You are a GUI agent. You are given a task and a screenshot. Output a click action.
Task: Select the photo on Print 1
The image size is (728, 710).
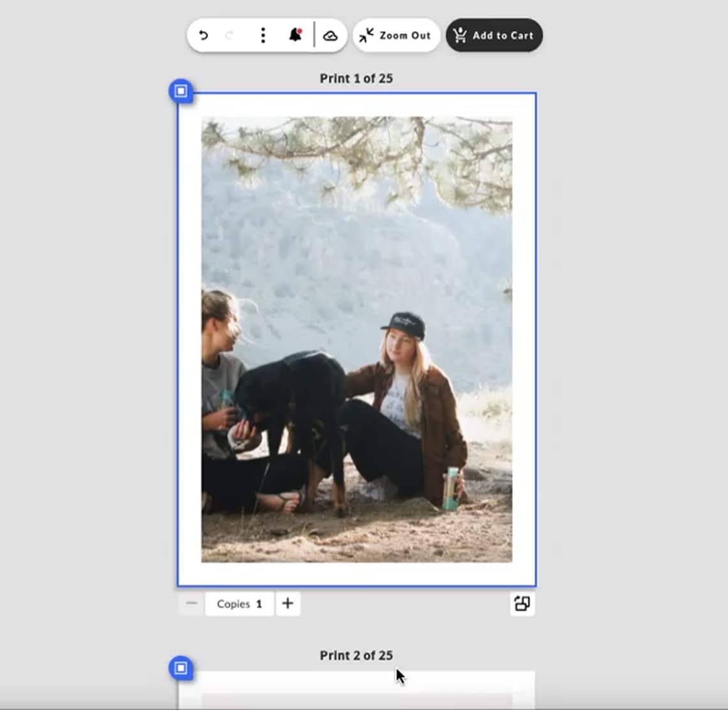356,338
